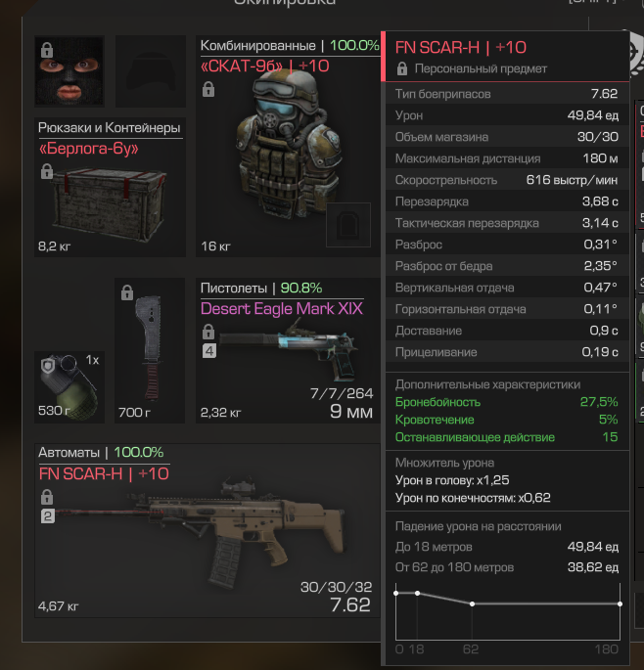Click the Бронебойность 27,5% stat row
Viewport: 644px width, 670px height.
tap(507, 402)
